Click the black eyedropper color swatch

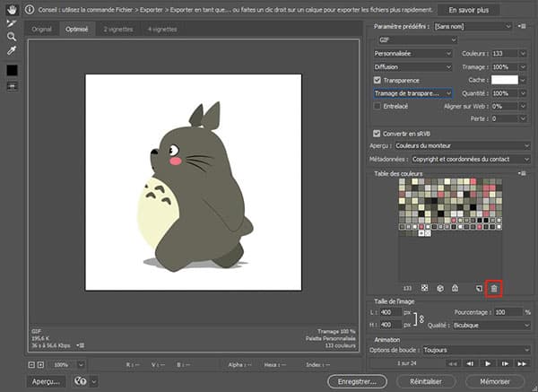tap(12, 70)
